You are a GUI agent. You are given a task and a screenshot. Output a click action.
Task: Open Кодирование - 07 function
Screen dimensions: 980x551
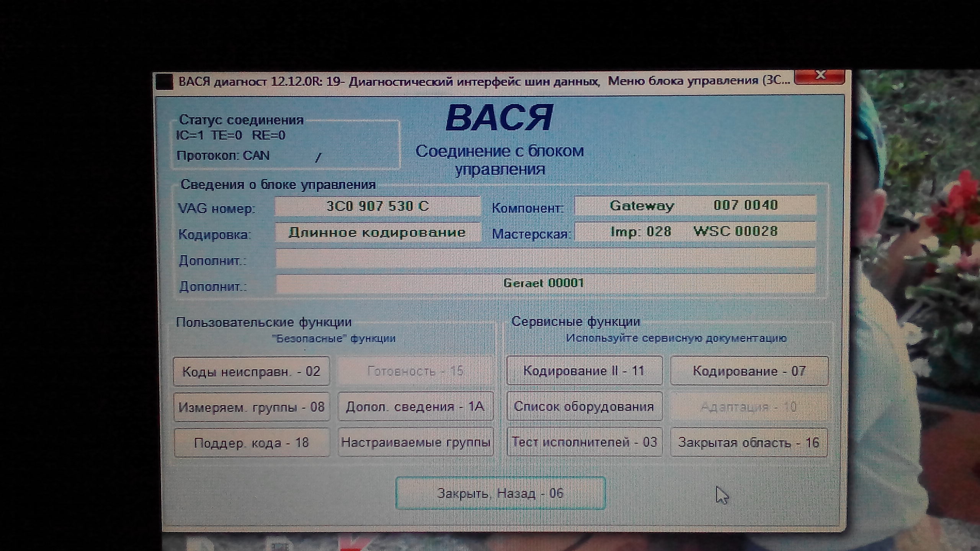pyautogui.click(x=749, y=371)
